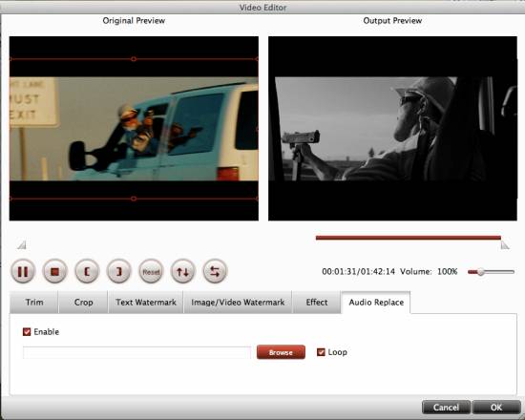Click the Volume 100% label
This screenshot has height=420, width=525.
(429, 271)
